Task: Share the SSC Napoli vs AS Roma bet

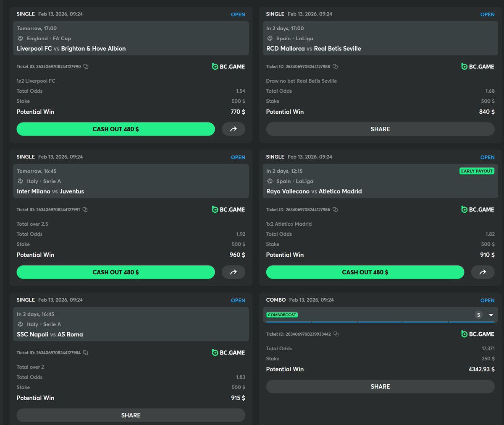Action: pos(131,415)
